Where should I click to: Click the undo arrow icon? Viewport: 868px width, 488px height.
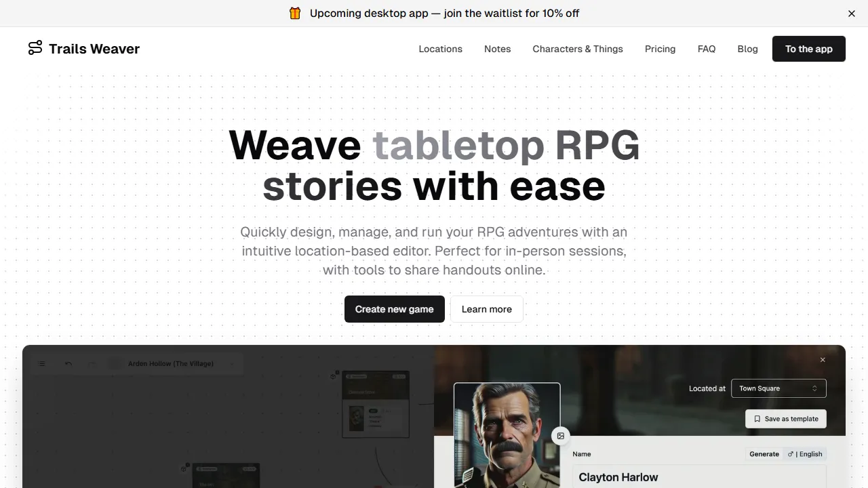tap(68, 363)
